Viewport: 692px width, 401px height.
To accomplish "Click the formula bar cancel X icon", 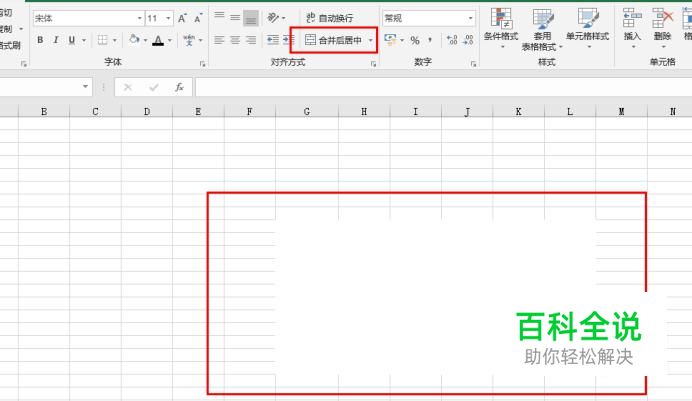I will pos(128,87).
